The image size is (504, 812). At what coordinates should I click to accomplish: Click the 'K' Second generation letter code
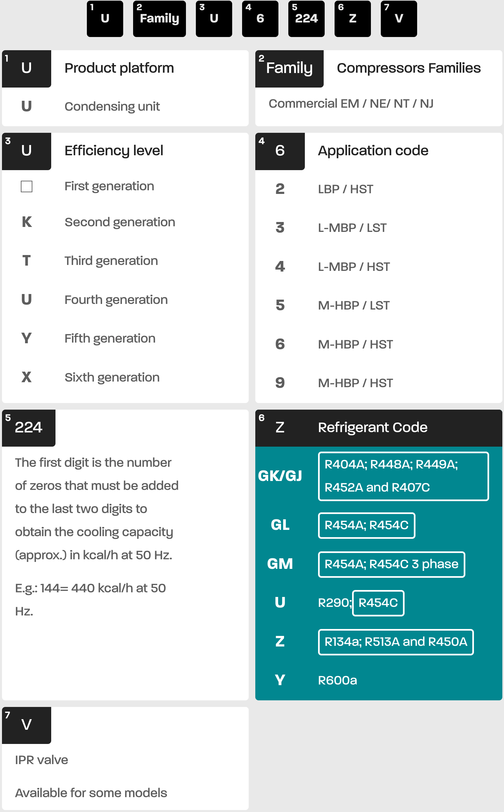point(27,222)
